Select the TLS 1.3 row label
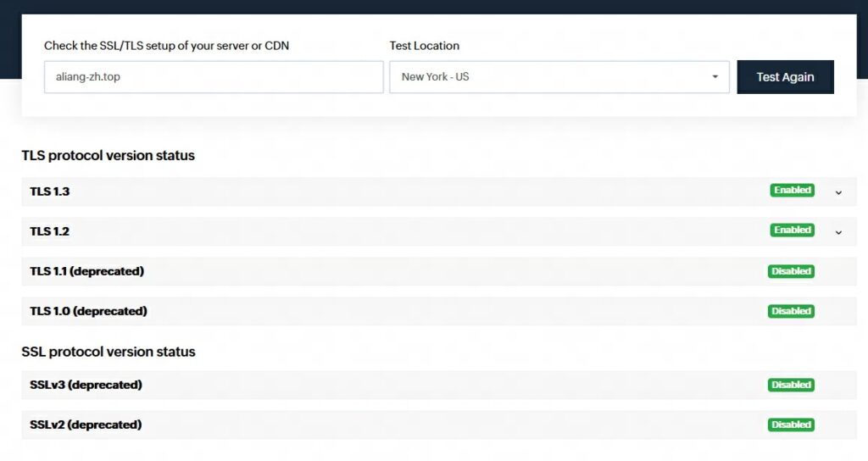 50,192
